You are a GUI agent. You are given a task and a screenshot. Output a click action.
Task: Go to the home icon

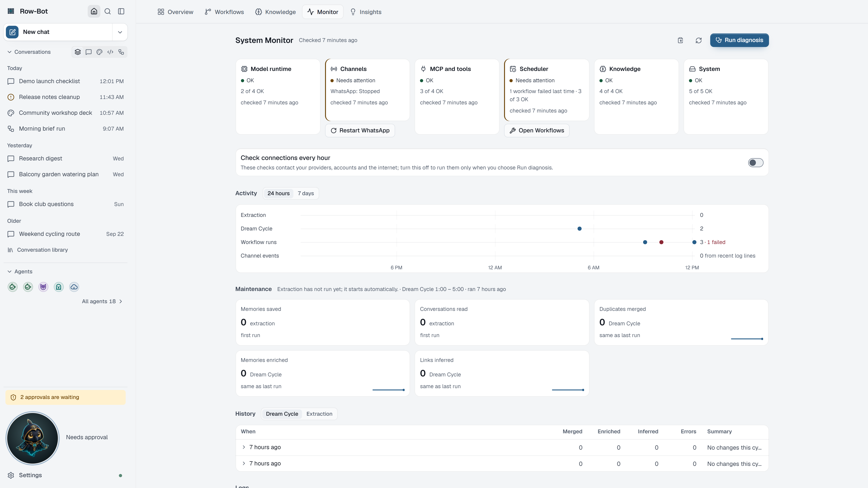point(94,12)
